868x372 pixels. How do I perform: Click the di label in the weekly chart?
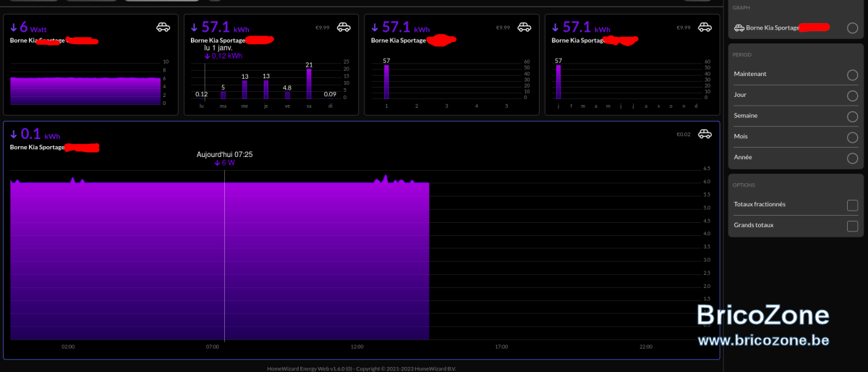pyautogui.click(x=330, y=106)
